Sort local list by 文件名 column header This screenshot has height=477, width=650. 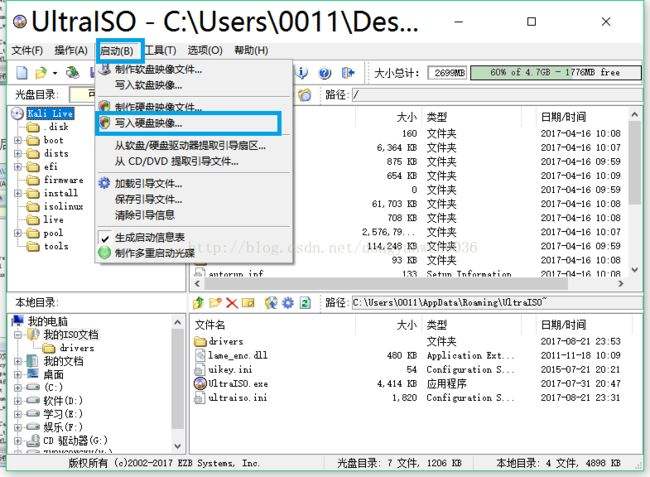210,324
